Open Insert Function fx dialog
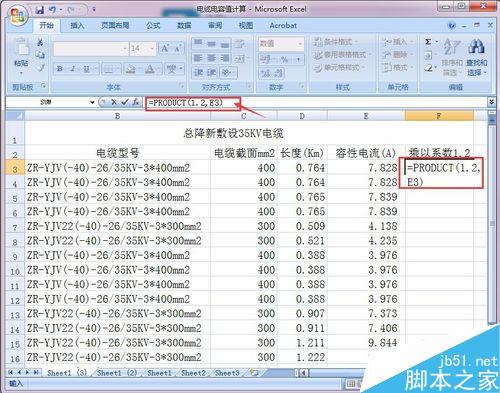500x393 pixels. tap(136, 102)
